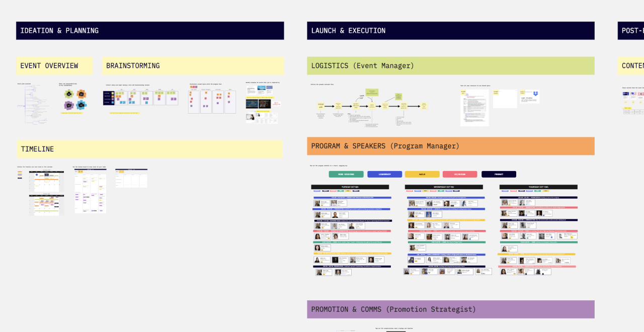This screenshot has width=644, height=332.
Task: Select the LEADERSHIP tag pill
Action: point(384,174)
